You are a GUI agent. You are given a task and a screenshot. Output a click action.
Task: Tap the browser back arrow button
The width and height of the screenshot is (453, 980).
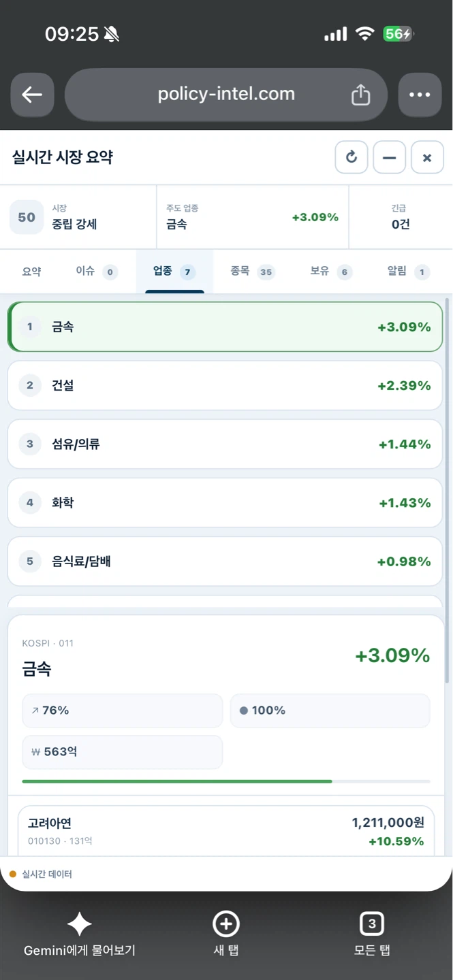[x=32, y=95]
